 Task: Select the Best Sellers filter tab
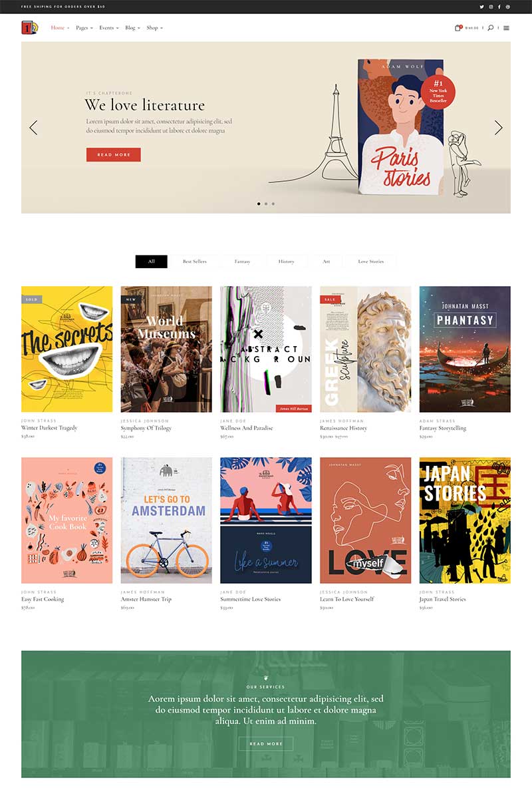click(194, 262)
